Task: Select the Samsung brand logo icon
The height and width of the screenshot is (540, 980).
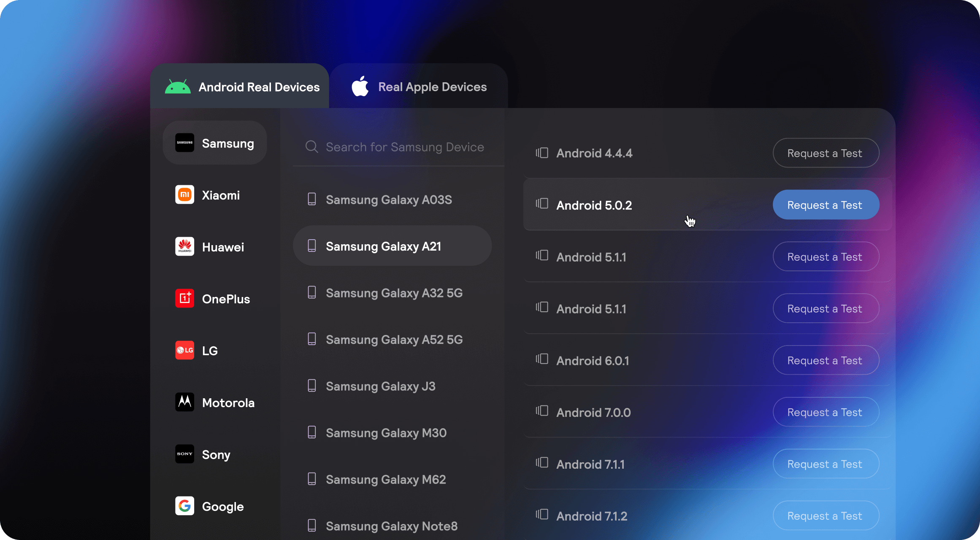Action: click(x=185, y=143)
